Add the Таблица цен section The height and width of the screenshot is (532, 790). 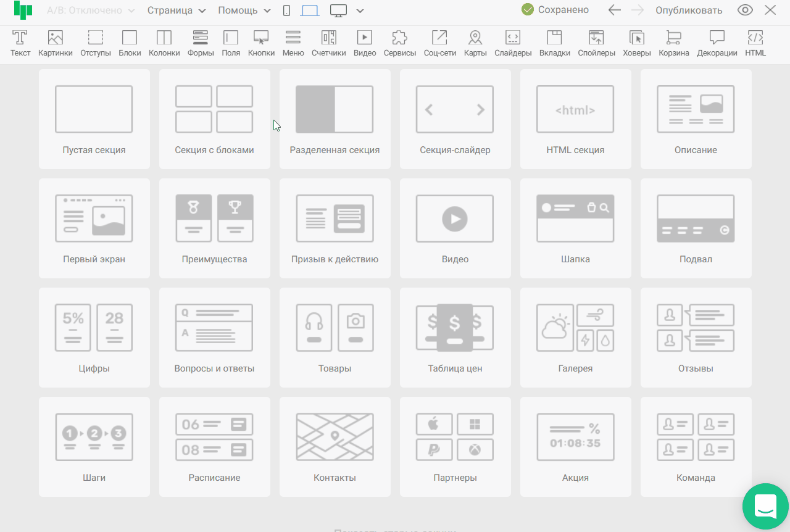pos(455,338)
